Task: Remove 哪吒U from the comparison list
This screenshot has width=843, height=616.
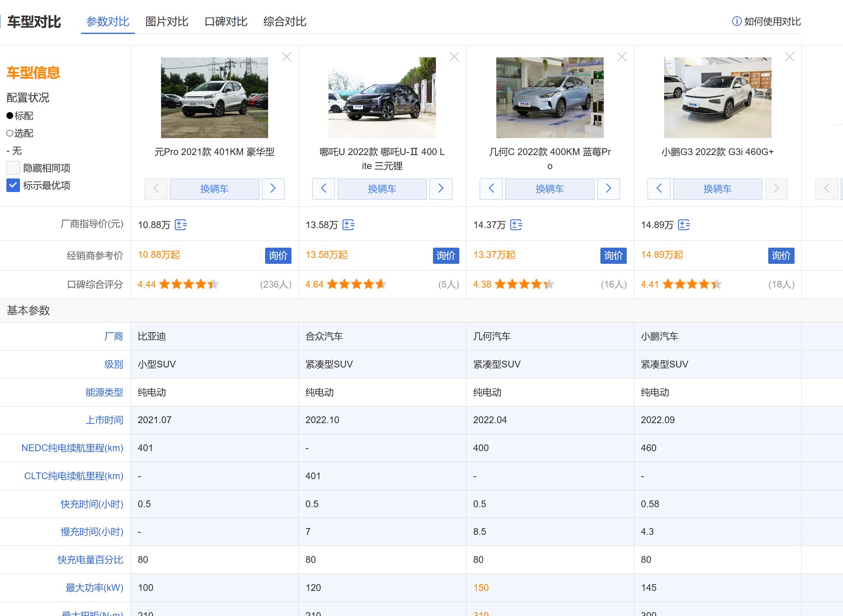Action: (x=454, y=56)
